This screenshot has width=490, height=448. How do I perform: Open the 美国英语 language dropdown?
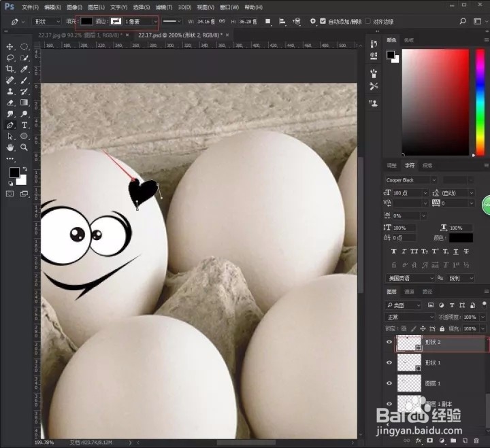410,278
